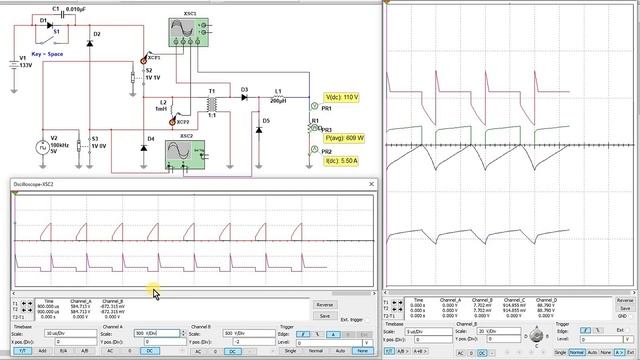Viewport: 640px width, 360px height.
Task: Click the V(dc): 110 V probe readout
Action: [342, 98]
